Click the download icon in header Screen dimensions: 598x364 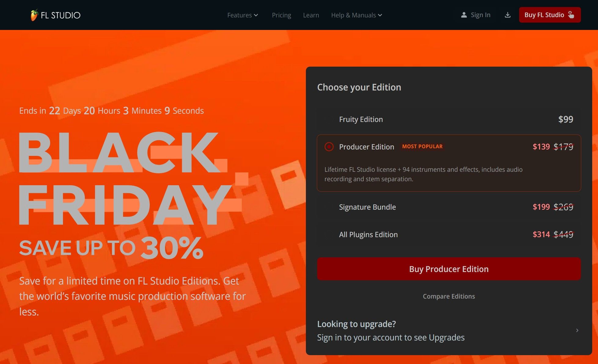508,15
